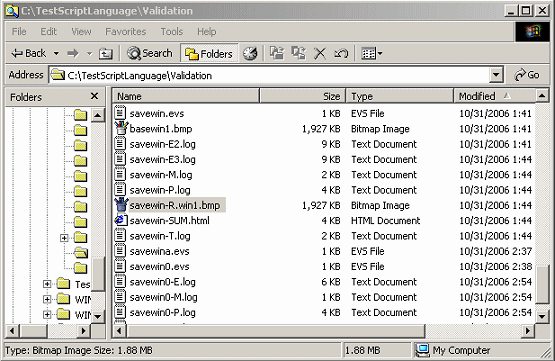Screen dimensions: 555x361
Task: Select the open folder in tree
Action: pyautogui.click(x=81, y=252)
